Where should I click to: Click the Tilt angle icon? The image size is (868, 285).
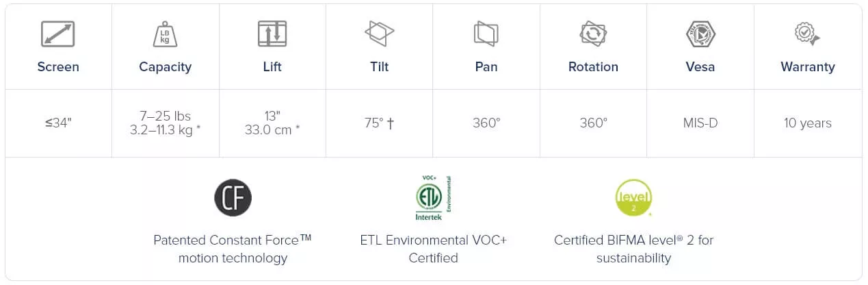(379, 34)
